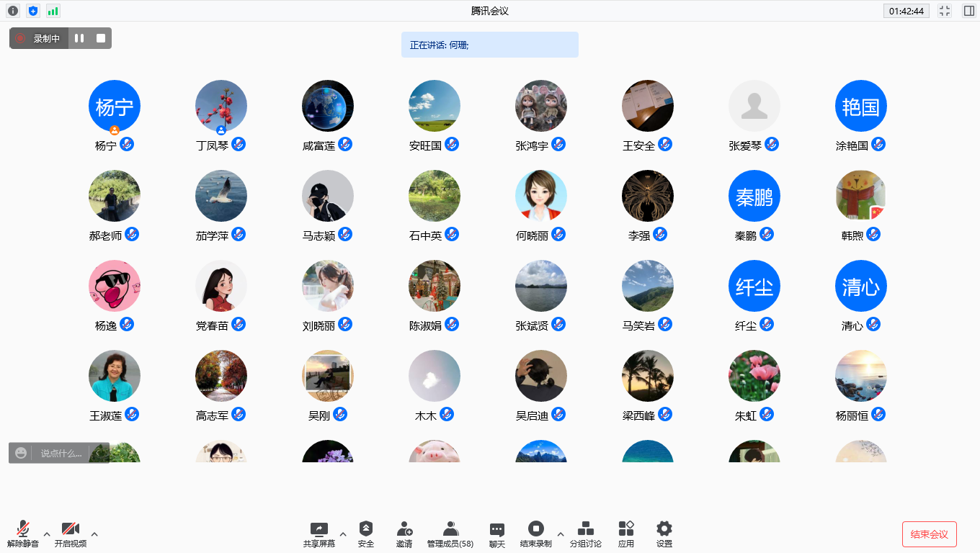Open the 聊天 chat icon
The width and height of the screenshot is (980, 553).
[497, 529]
